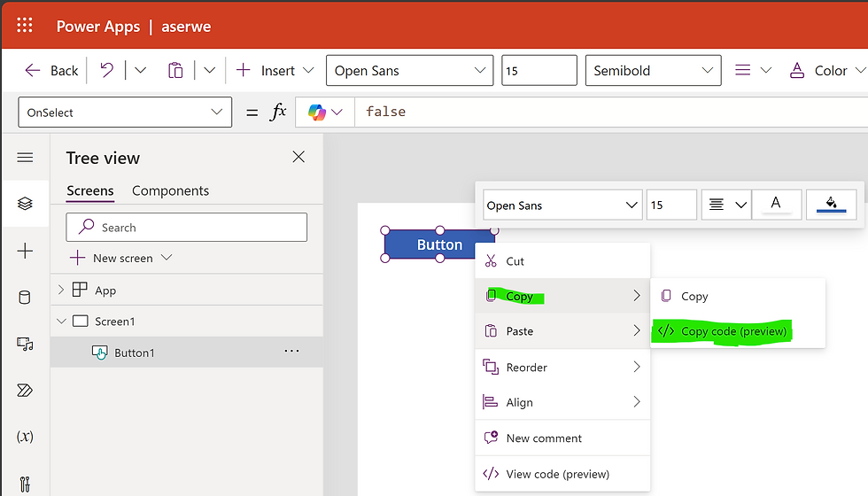868x496 pixels.
Task: Click the formula bar containing false
Action: 611,112
